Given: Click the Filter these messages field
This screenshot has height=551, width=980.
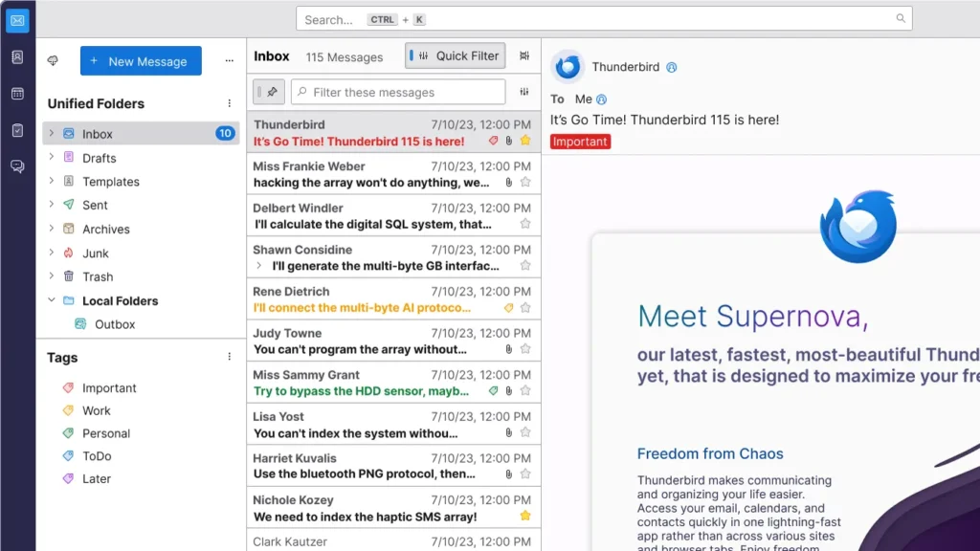Looking at the screenshot, I should (398, 92).
